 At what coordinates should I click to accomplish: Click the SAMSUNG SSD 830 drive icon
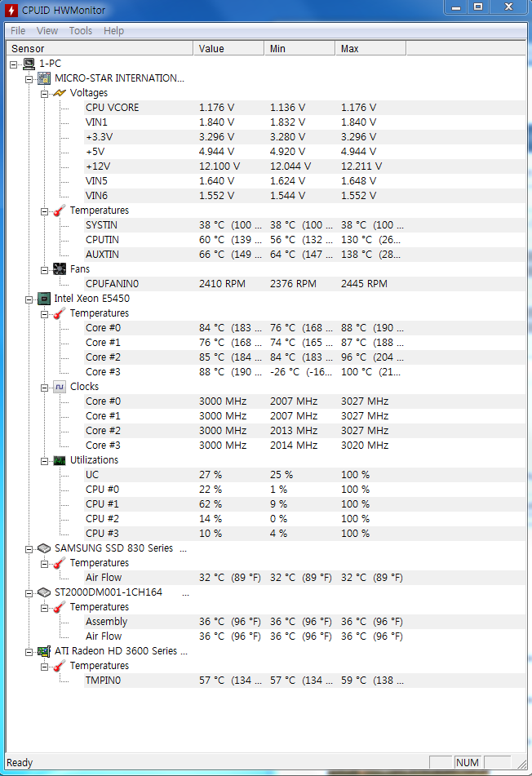coord(44,548)
